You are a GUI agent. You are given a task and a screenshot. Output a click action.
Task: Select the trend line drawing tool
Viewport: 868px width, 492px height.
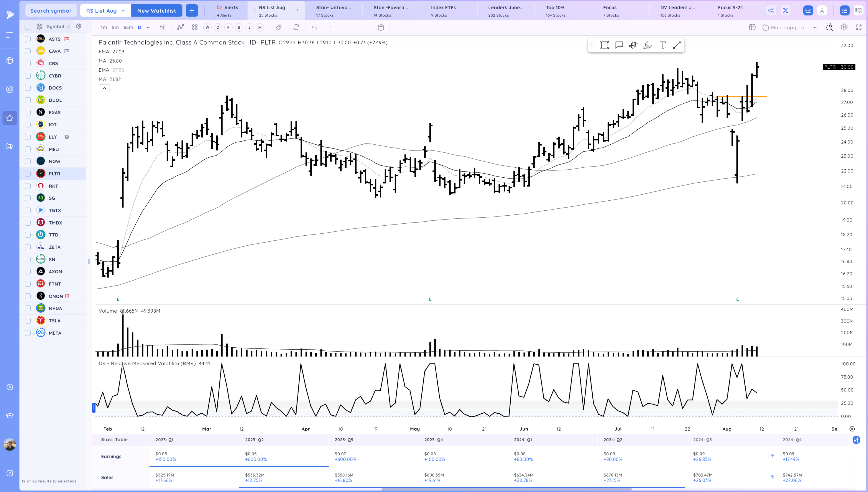[x=677, y=45]
